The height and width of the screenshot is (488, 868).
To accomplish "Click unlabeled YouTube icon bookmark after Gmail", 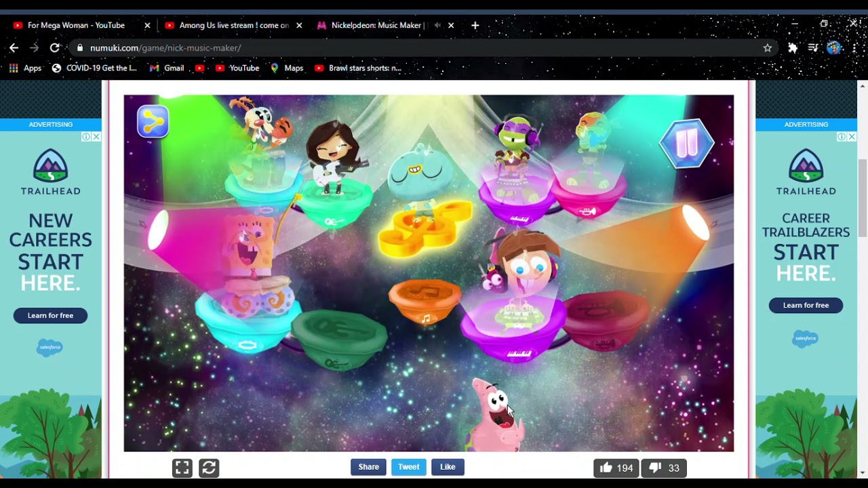I will [x=200, y=68].
